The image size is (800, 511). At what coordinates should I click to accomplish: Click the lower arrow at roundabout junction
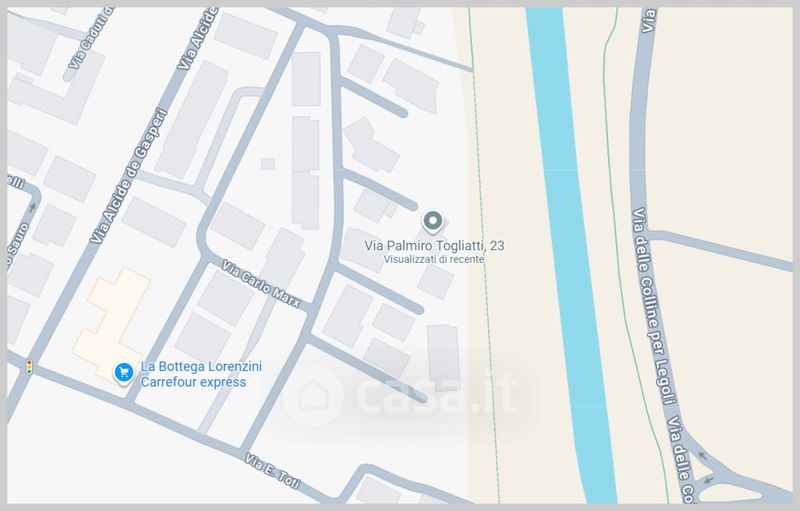(708, 479)
